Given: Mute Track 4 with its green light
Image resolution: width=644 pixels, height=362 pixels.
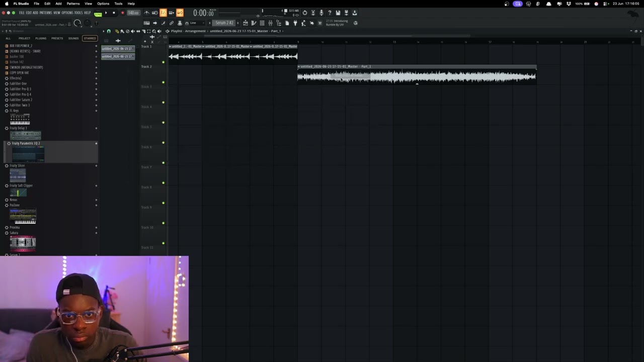Looking at the screenshot, I should (x=163, y=123).
